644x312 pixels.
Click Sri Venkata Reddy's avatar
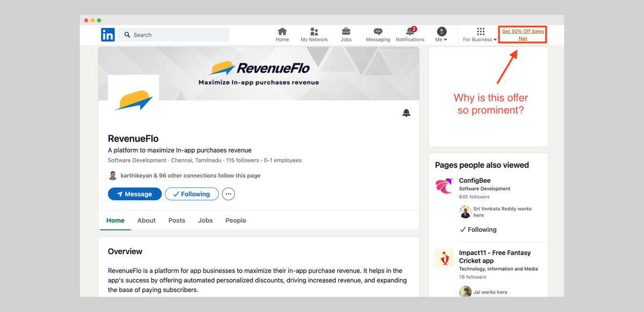[465, 212]
